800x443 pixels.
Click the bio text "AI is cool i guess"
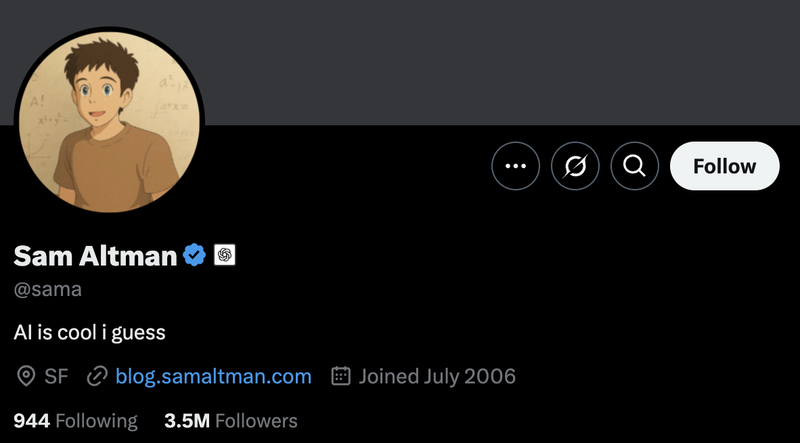click(x=89, y=331)
